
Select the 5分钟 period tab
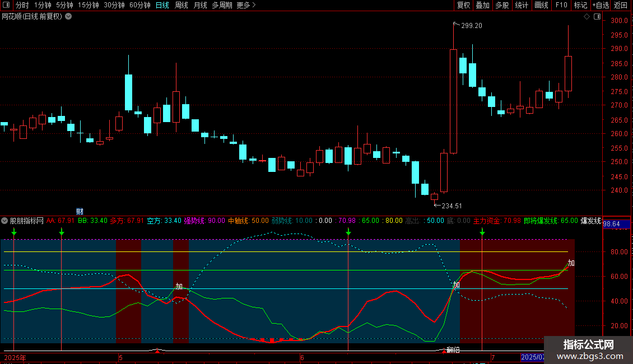(x=64, y=5)
